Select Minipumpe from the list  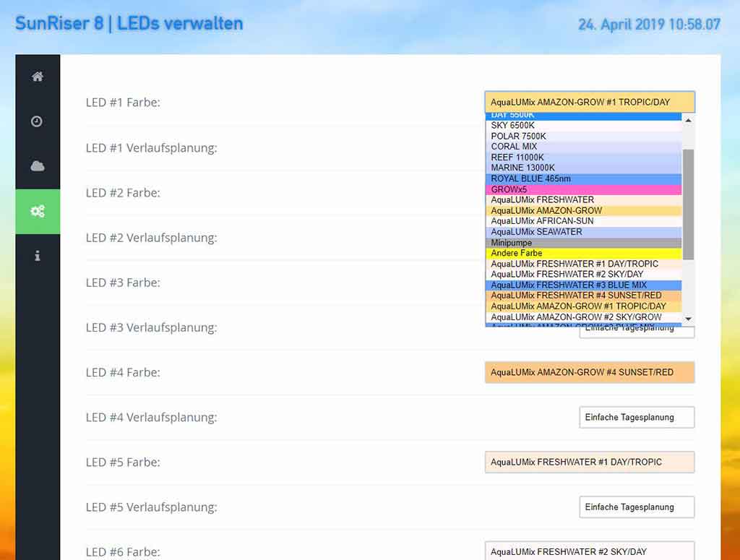point(583,243)
